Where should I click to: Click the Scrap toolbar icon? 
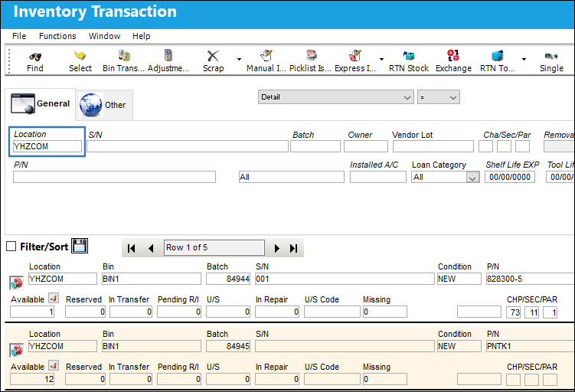coord(213,56)
